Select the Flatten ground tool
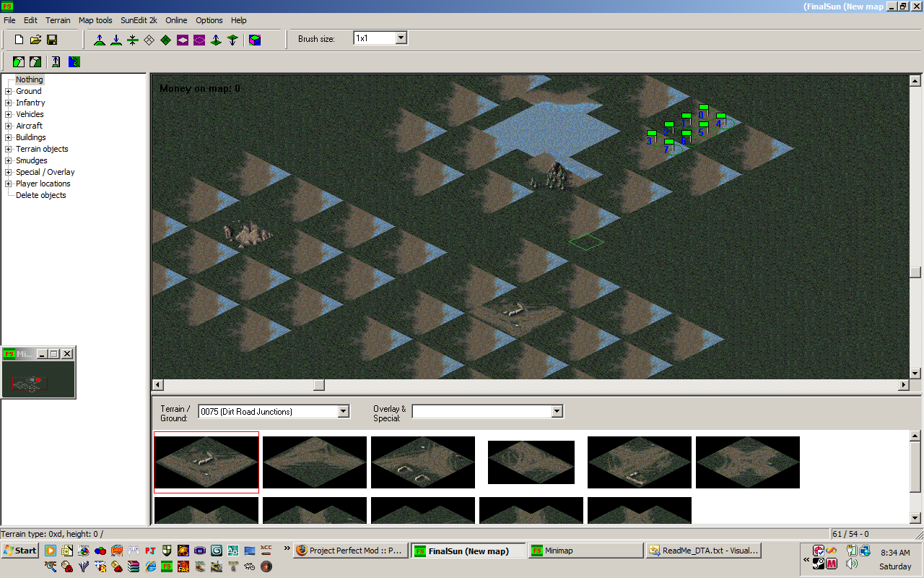This screenshot has width=924, height=578. coord(133,40)
